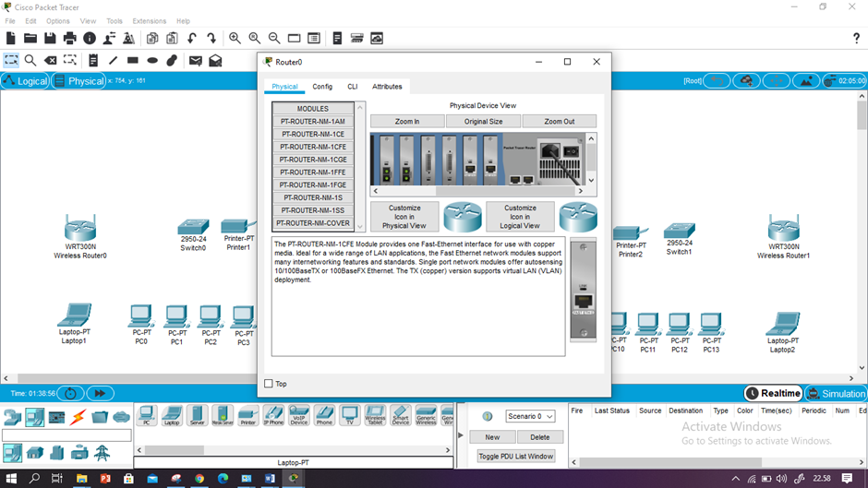
Task: Select the PT-ROUTER-NM-COVER module
Action: (313, 223)
